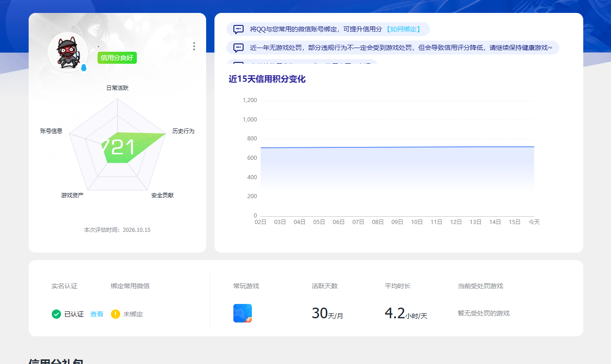
Task: Select 安全贡献 radar chart label
Action: coord(163,195)
